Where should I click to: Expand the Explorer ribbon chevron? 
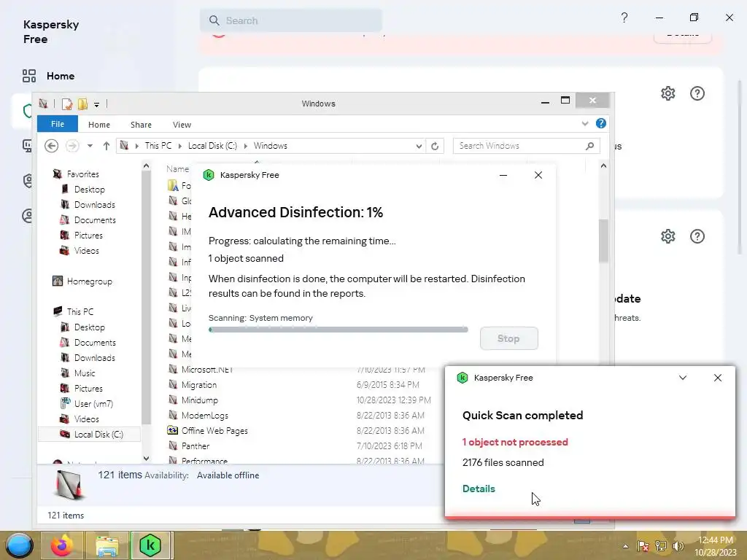click(x=585, y=124)
